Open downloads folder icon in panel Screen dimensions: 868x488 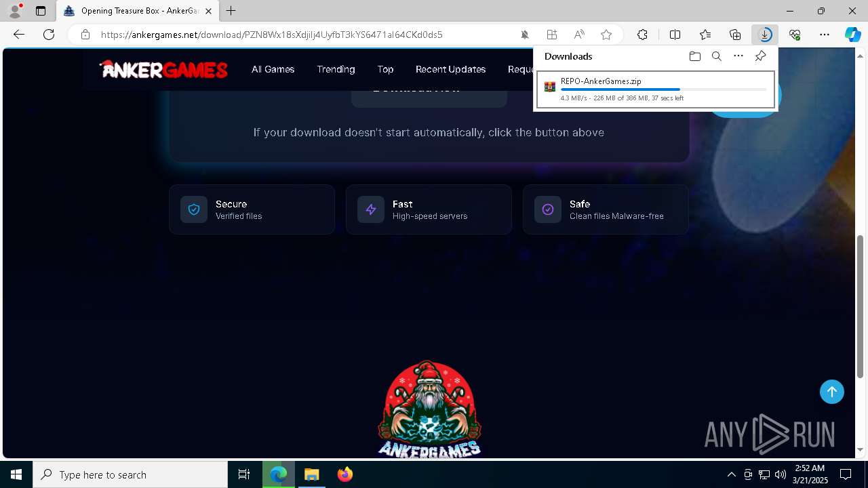click(694, 56)
